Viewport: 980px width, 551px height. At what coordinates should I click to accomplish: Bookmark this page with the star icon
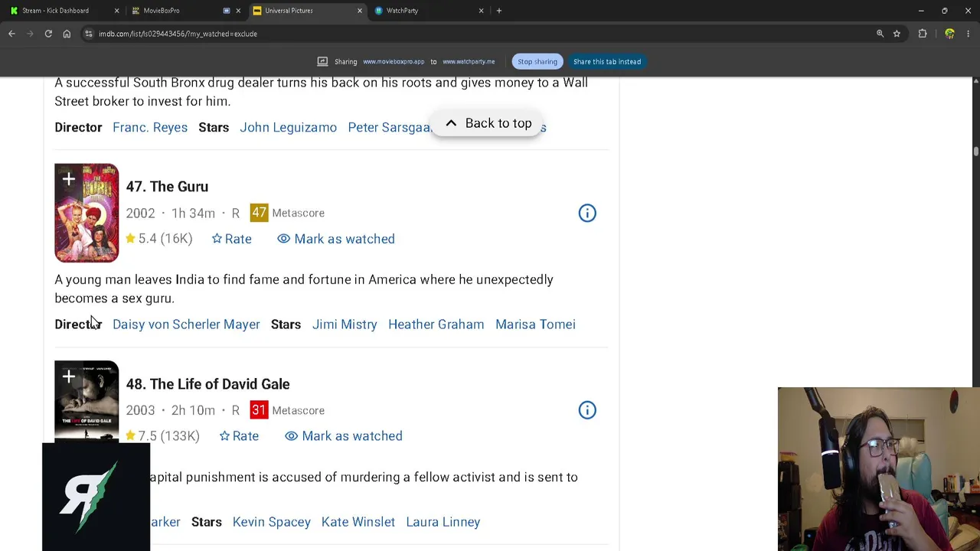(897, 34)
